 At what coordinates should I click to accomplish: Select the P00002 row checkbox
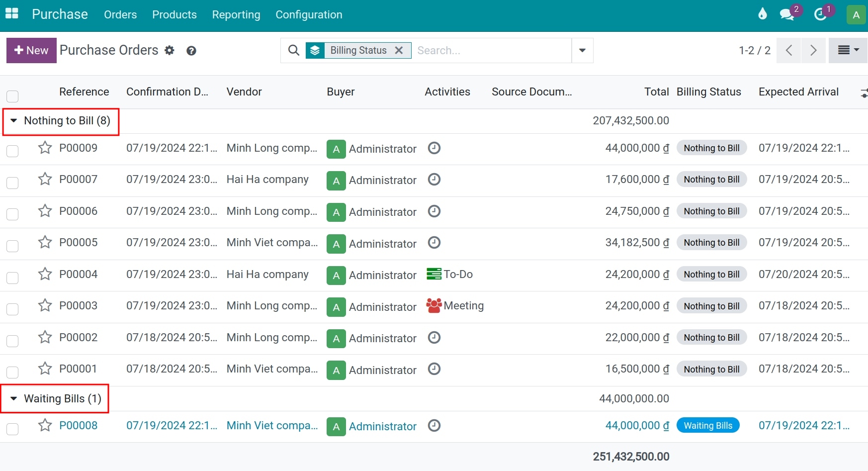tap(12, 341)
